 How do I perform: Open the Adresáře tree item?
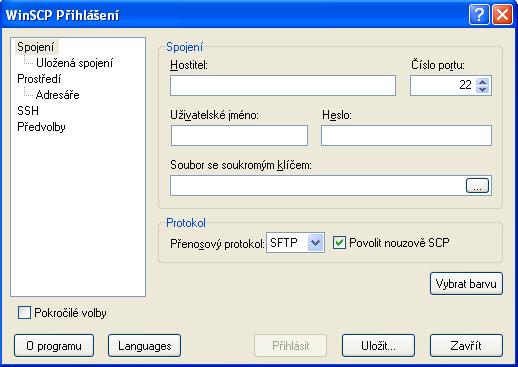(58, 95)
